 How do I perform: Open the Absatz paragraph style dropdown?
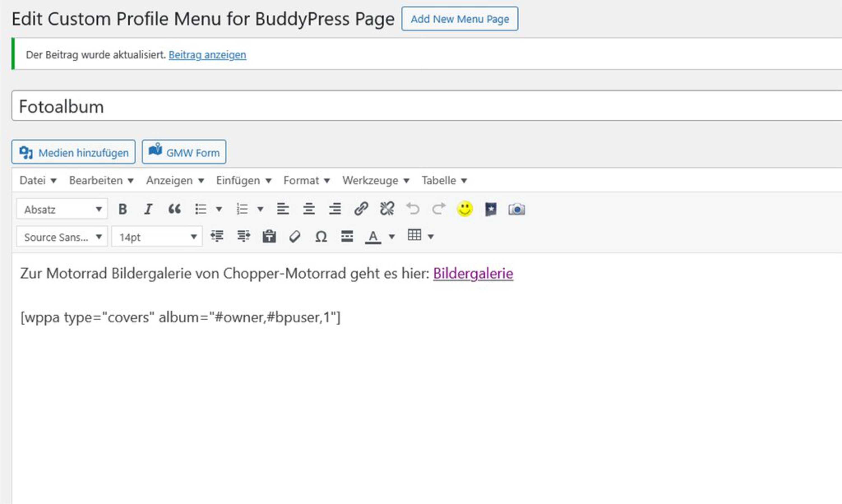62,209
